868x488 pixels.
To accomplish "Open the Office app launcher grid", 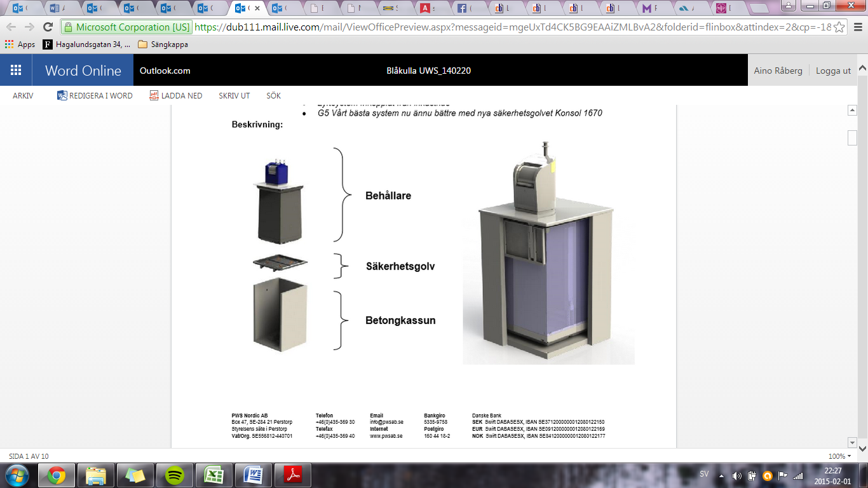I will 16,71.
